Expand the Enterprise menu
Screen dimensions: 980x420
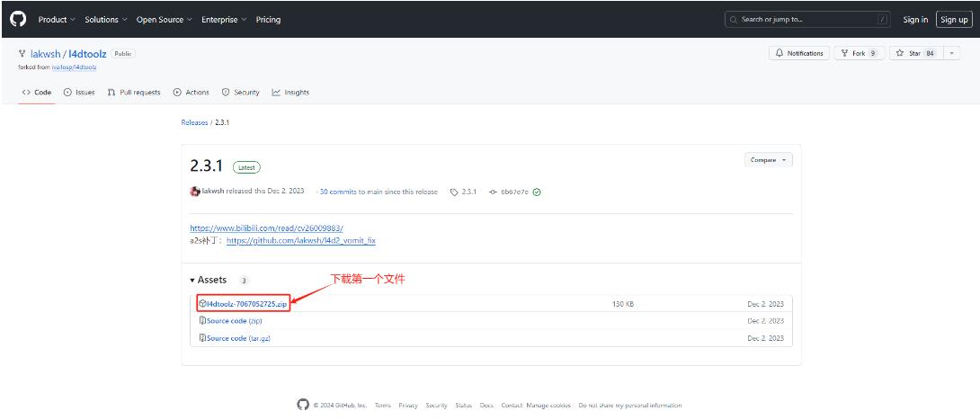pyautogui.click(x=224, y=20)
